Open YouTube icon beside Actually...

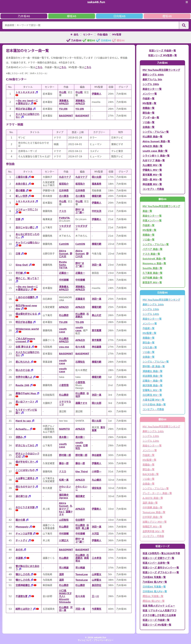pyautogui.click(x=34, y=429)
